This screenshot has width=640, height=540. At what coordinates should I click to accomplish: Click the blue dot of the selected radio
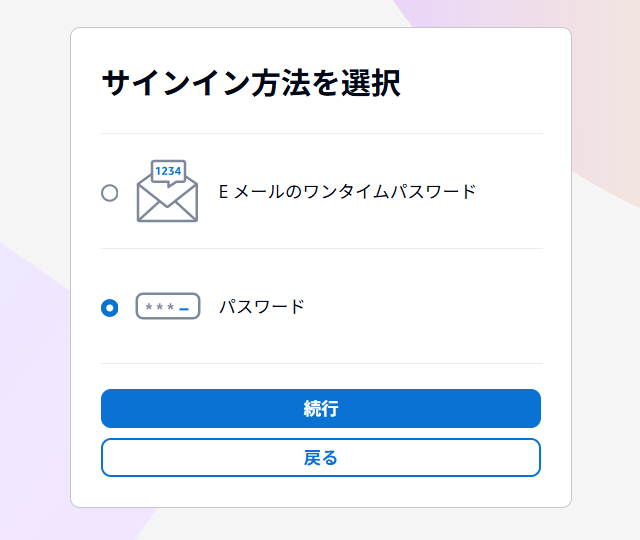pos(110,307)
